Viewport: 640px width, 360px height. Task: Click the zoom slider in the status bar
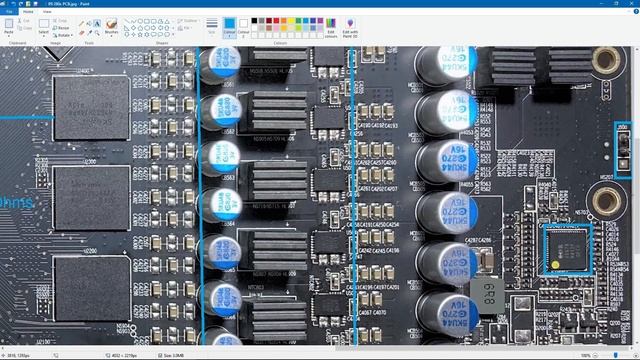(616, 356)
